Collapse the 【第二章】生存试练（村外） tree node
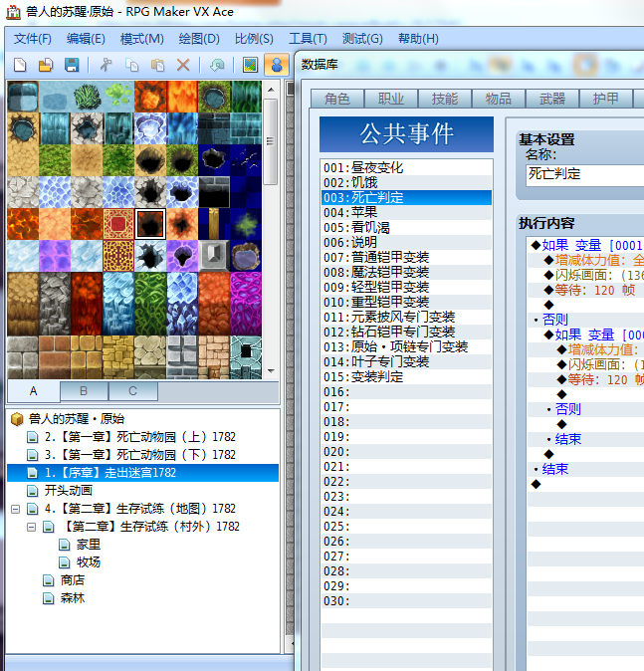Viewport: 644px width, 671px height. click(31, 527)
